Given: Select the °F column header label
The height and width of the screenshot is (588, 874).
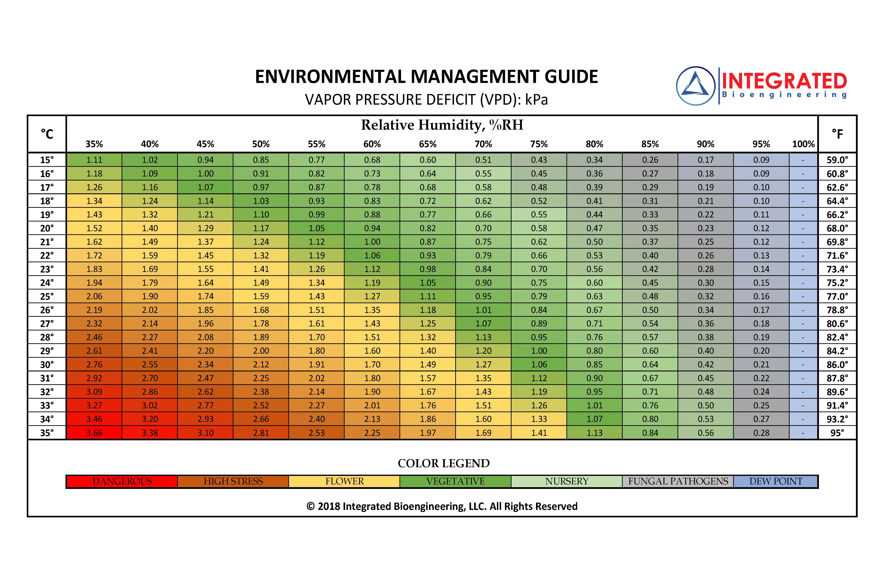Looking at the screenshot, I should (837, 133).
